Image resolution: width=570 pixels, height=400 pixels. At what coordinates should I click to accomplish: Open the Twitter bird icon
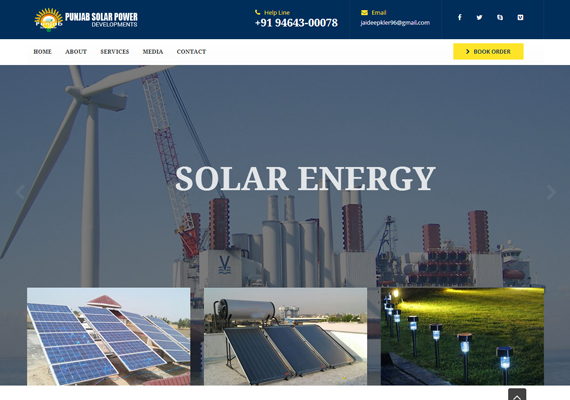point(479,17)
